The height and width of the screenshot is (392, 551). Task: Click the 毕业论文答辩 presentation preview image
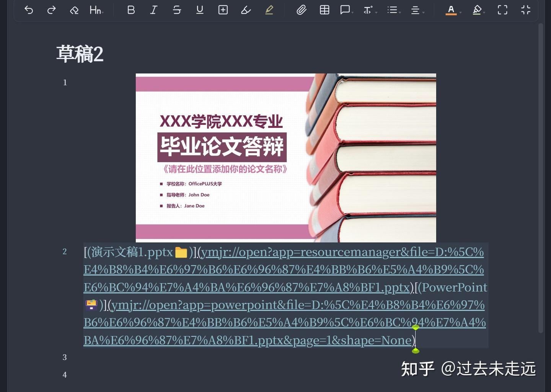285,157
